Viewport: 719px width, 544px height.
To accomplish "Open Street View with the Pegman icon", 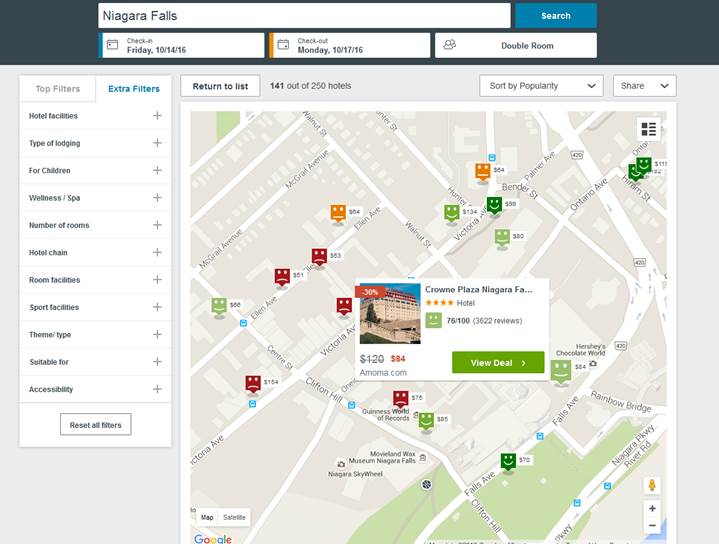I will [652, 485].
